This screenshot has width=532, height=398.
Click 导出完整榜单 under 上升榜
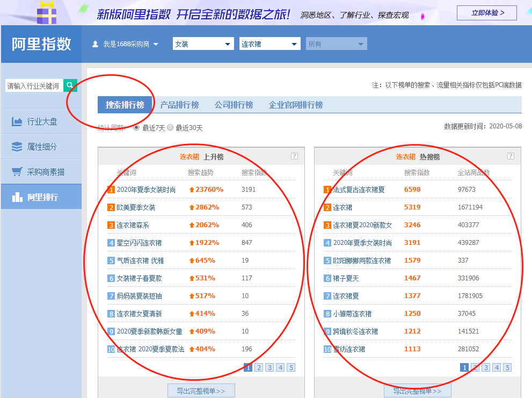click(201, 391)
